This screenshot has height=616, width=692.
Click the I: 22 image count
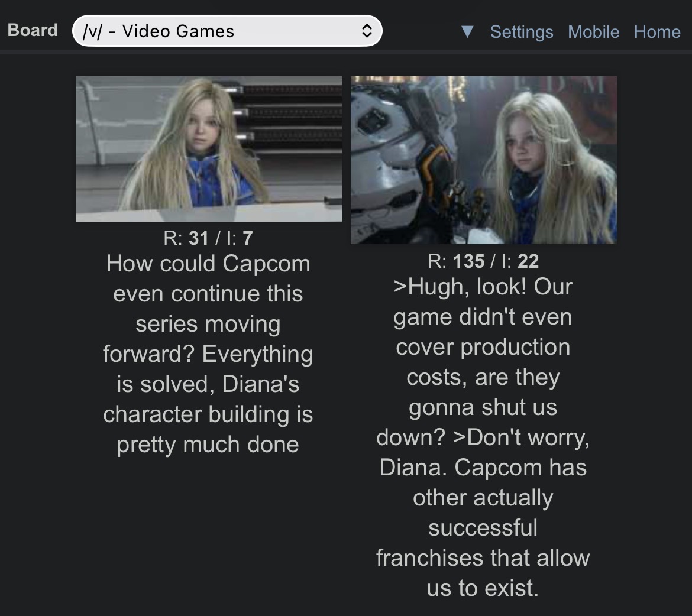pos(520,261)
